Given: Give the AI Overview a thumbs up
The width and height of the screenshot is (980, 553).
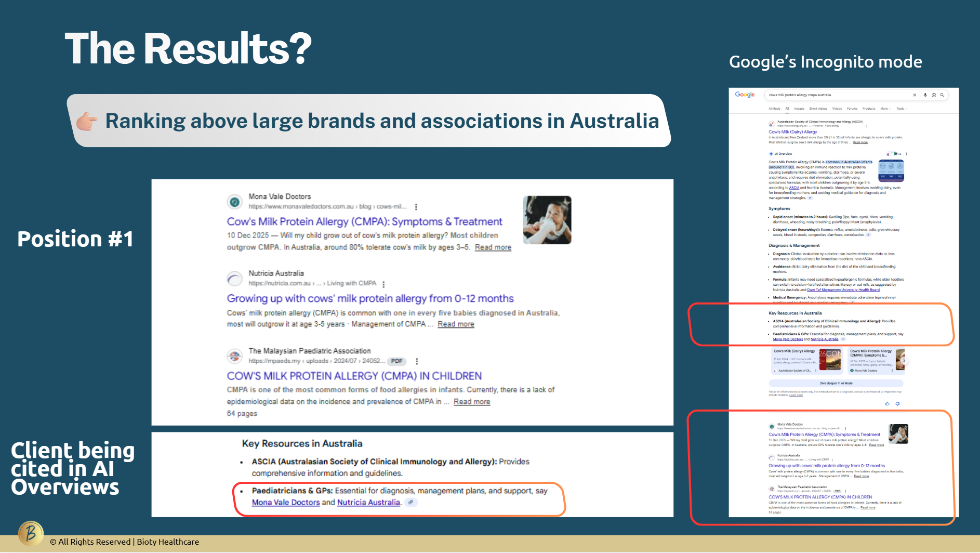Looking at the screenshot, I should pyautogui.click(x=888, y=404).
